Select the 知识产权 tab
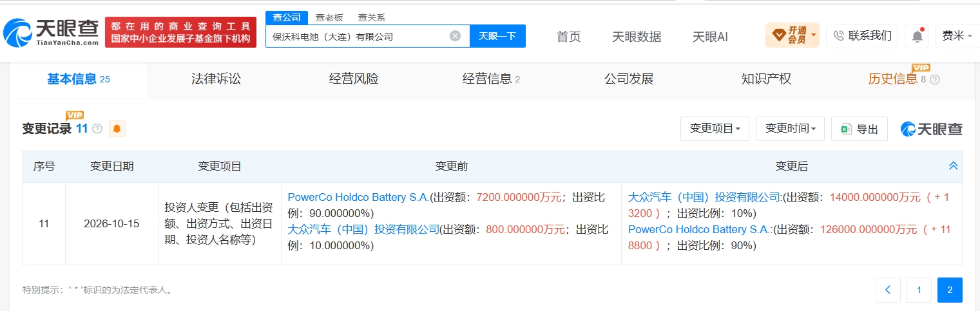 click(766, 79)
